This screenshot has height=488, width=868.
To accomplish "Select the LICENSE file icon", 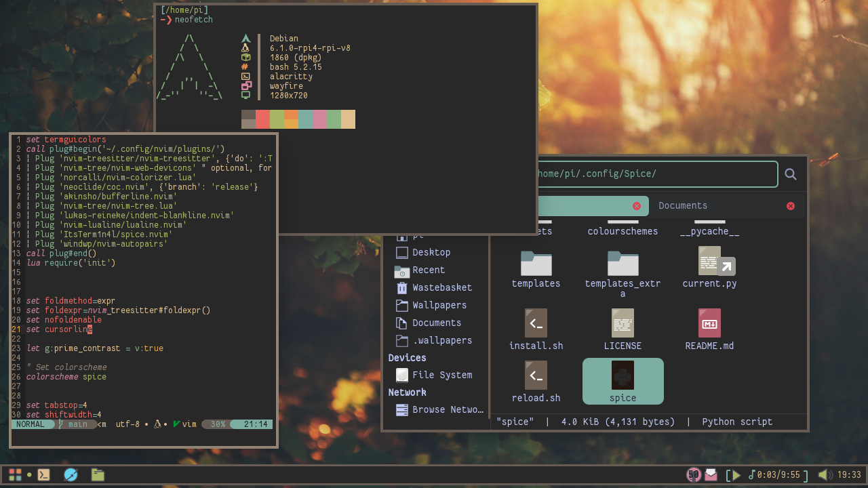I will point(623,323).
